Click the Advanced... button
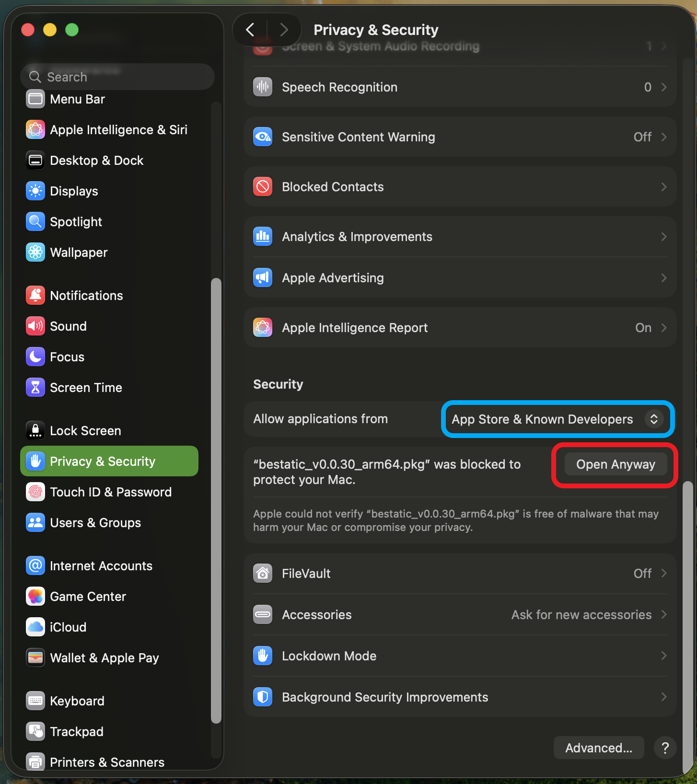Screen dimensions: 697x784 click(598, 748)
